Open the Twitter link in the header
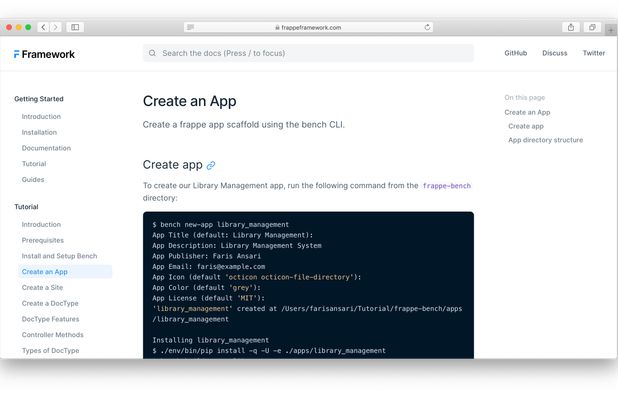The height and width of the screenshot is (394, 618). [x=594, y=53]
